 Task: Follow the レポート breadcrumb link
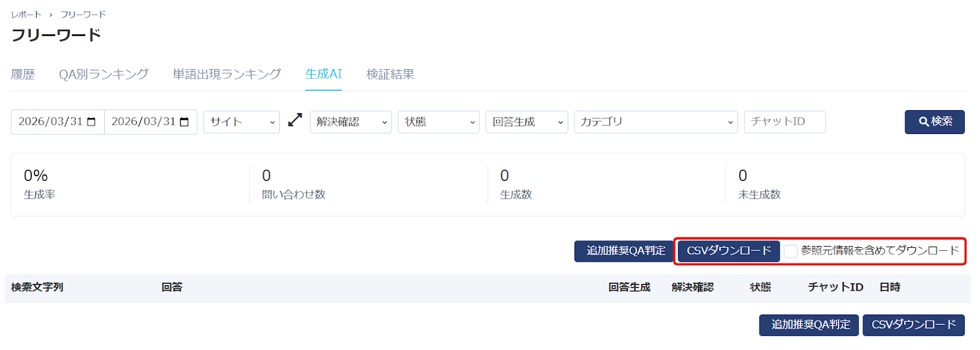pyautogui.click(x=26, y=14)
